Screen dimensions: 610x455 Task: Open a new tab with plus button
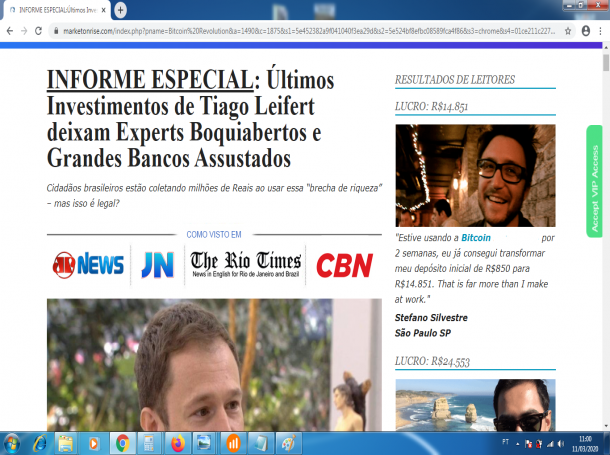pos(120,10)
